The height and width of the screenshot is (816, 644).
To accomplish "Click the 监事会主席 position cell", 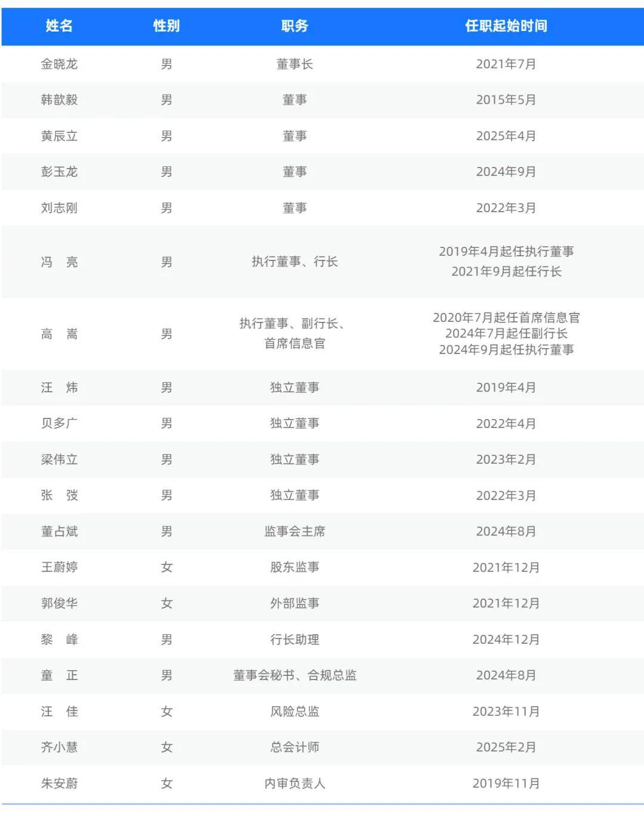I will tap(295, 531).
